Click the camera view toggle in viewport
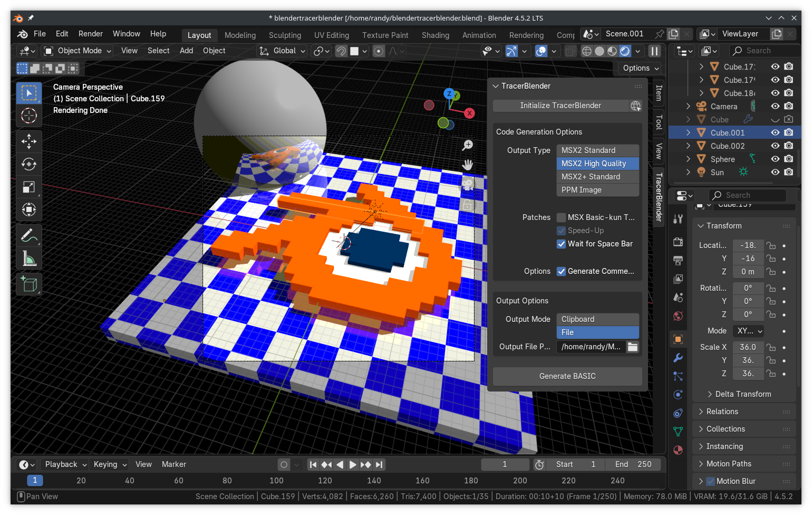This screenshot has height=515, width=812. point(467,185)
